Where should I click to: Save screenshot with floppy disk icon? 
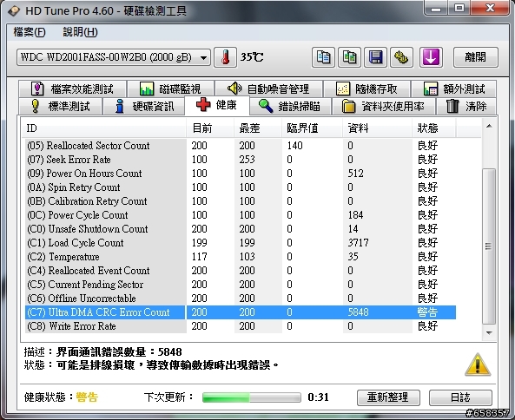point(375,57)
